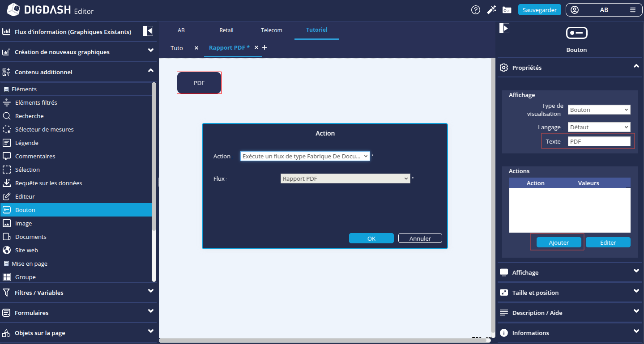Collapse the left panel with arrow icon
This screenshot has height=344, width=644.
[148, 31]
